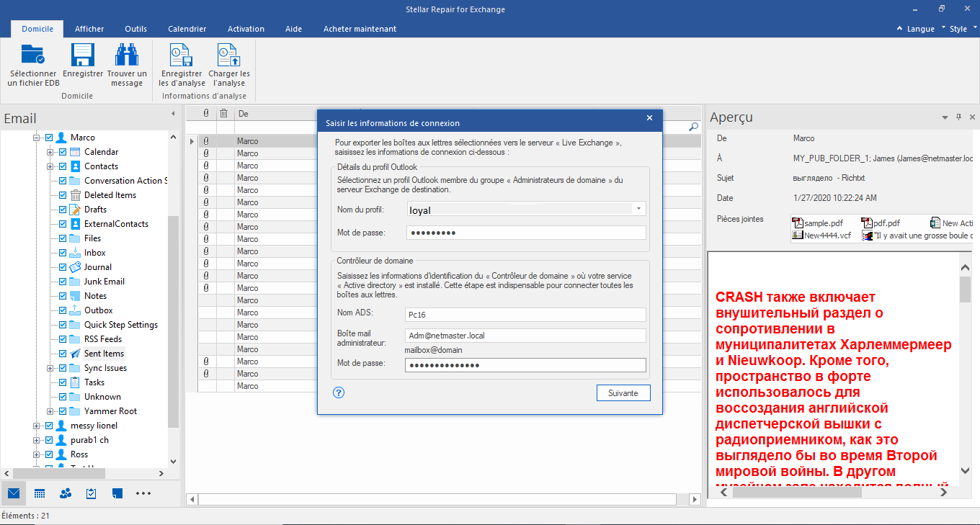The height and width of the screenshot is (525, 980).
Task: Switch to Mail view icon at bottom
Action: pyautogui.click(x=13, y=493)
